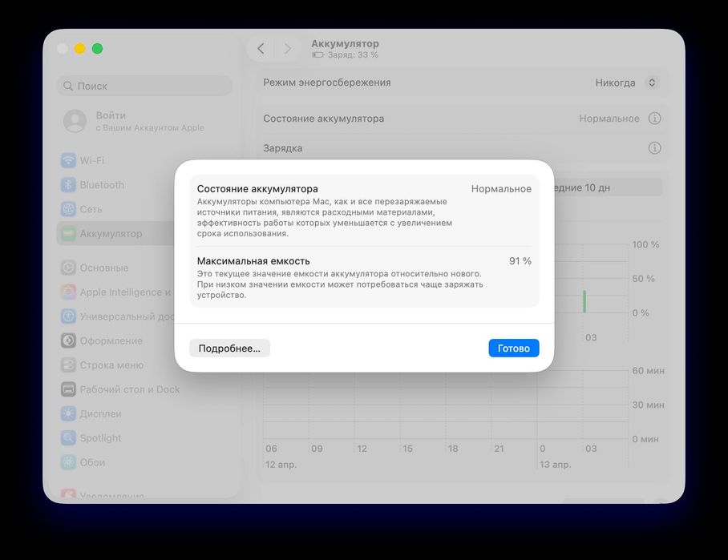Focus the Поиск search field
Screen dimensions: 728x560
(x=144, y=86)
